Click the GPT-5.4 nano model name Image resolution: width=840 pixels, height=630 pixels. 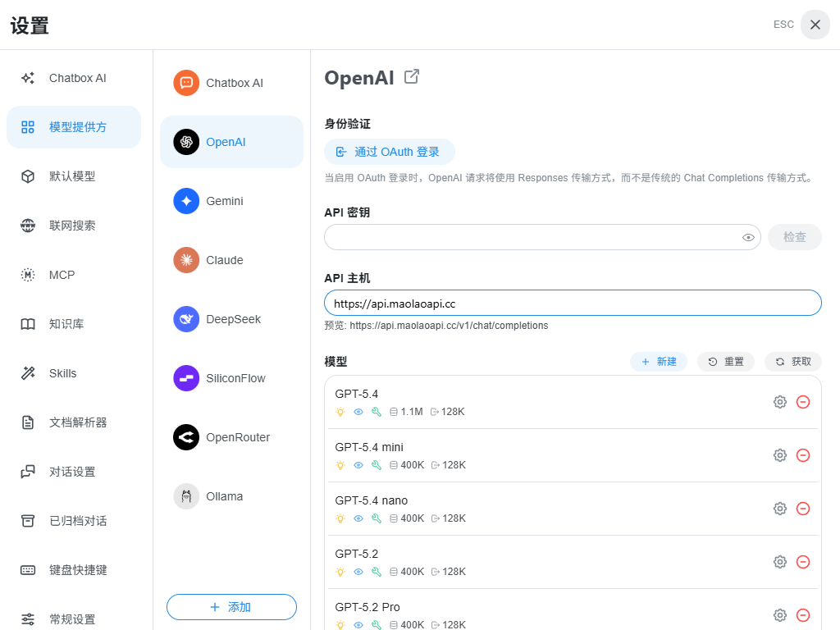(x=372, y=500)
